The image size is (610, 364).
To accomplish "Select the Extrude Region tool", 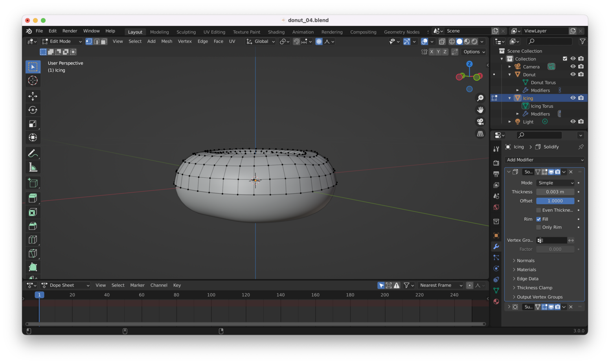I will 33,198.
